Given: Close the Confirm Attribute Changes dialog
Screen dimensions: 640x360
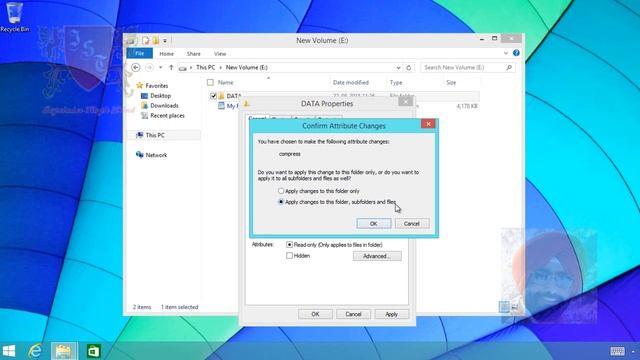Looking at the screenshot, I should point(428,124).
